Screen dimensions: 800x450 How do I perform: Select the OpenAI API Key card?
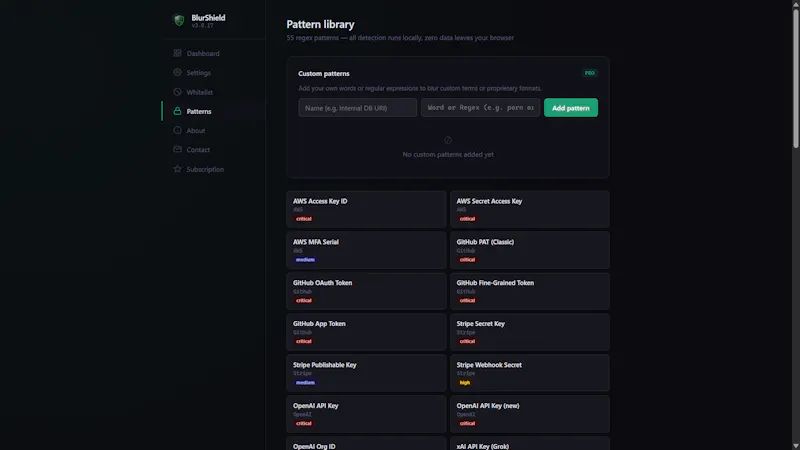[366, 414]
